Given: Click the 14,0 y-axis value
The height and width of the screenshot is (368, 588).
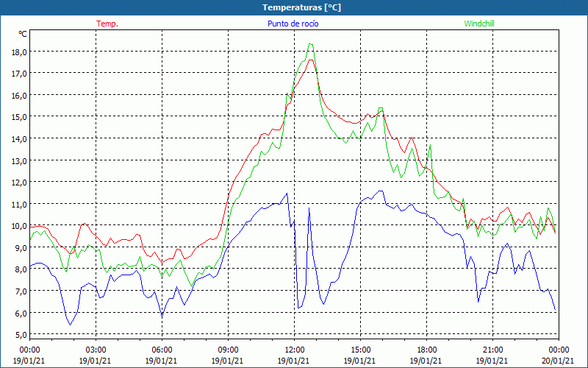Looking at the screenshot, I should pos(19,139).
